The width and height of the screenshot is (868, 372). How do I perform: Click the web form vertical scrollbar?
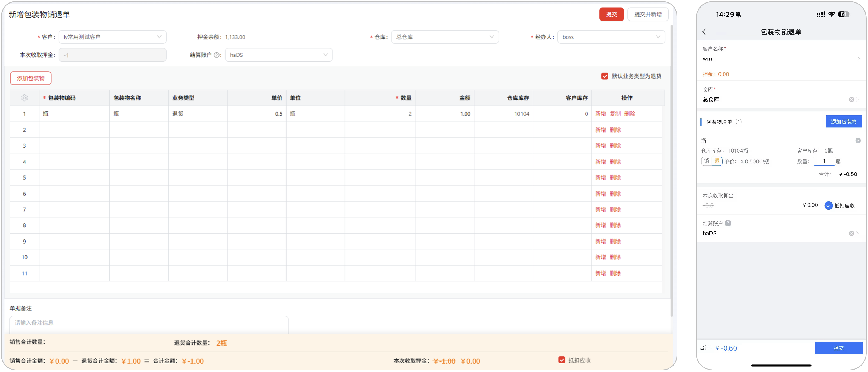click(672, 171)
